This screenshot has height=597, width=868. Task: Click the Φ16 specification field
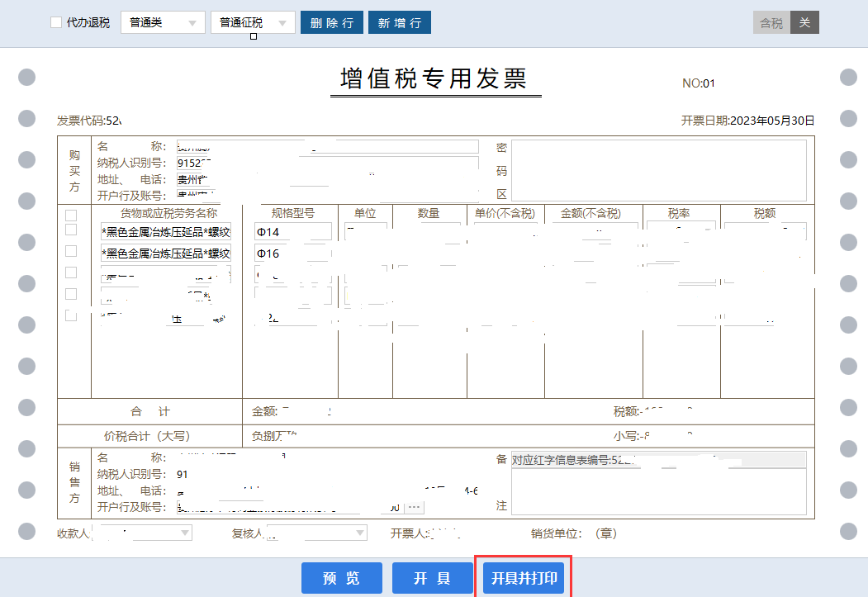292,253
